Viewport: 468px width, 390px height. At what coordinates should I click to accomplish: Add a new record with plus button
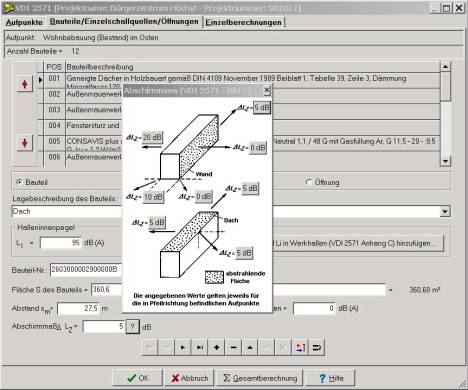(216, 347)
